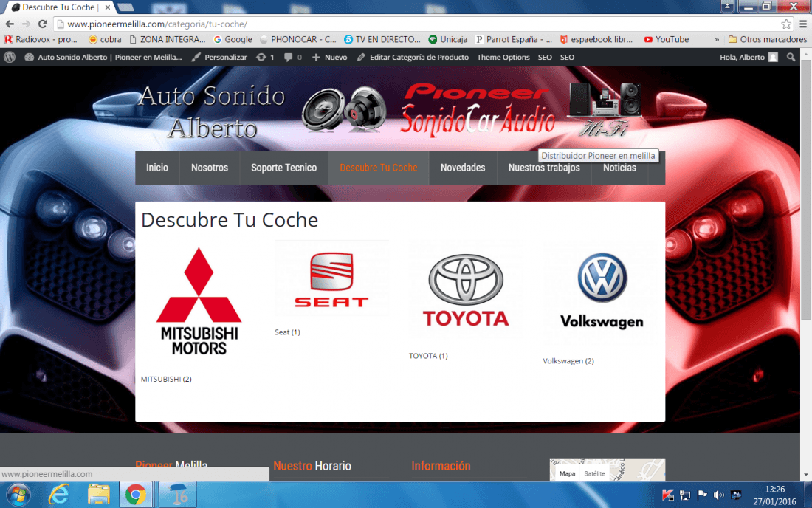Open the Parrot España bookmark

(514, 39)
